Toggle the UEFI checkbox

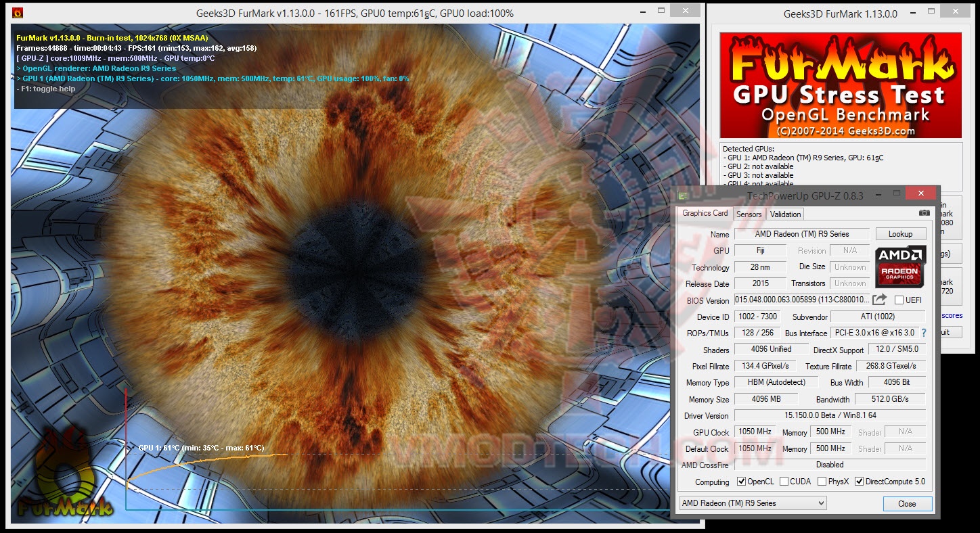[899, 300]
